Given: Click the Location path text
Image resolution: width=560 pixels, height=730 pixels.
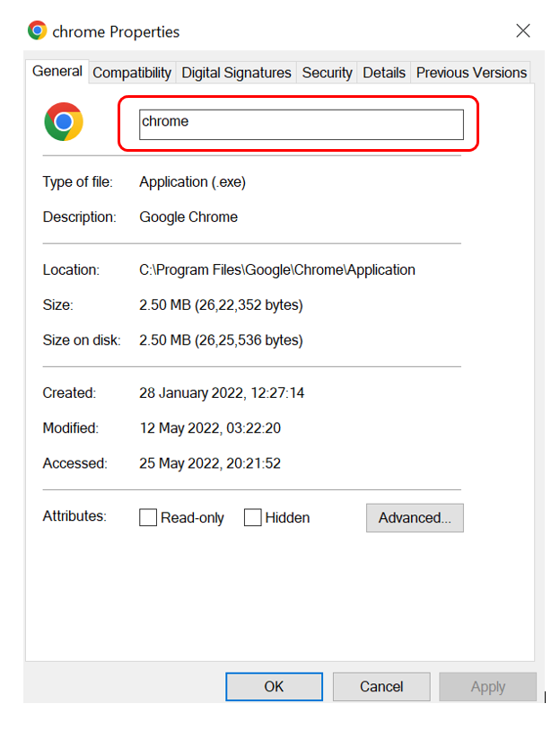Looking at the screenshot, I should [277, 269].
